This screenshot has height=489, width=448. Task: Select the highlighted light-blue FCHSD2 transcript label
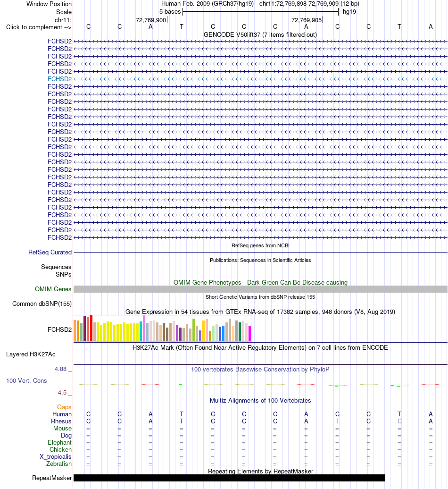(59, 79)
